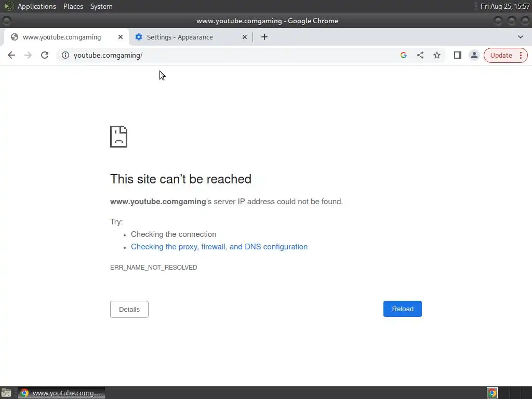Click the Checking the connection suggestion
This screenshot has width=532, height=399.
[174, 234]
